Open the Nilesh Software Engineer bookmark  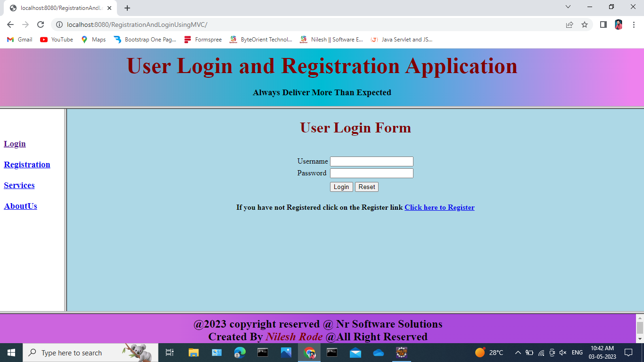point(331,40)
